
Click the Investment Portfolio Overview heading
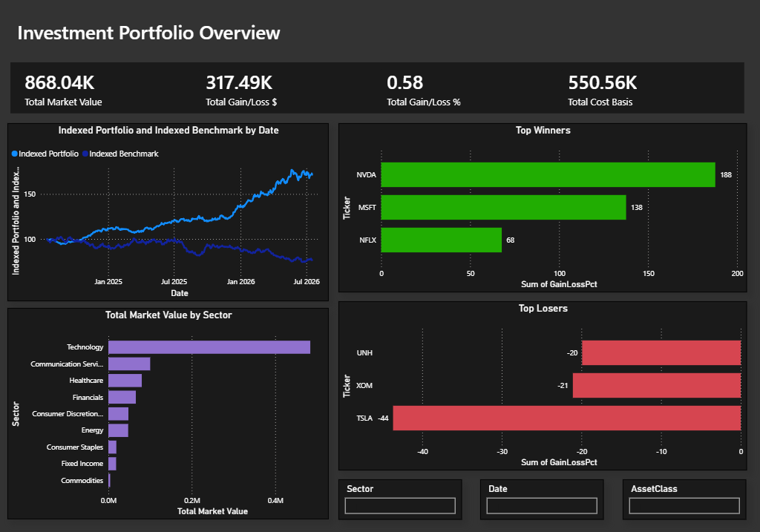[148, 33]
